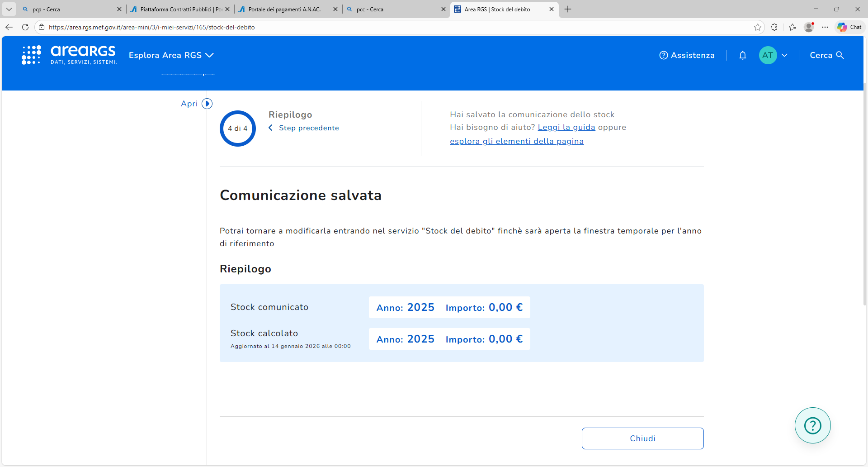Click esplora gli elementi della pagina link
Image resolution: width=868 pixels, height=467 pixels.
(x=516, y=141)
